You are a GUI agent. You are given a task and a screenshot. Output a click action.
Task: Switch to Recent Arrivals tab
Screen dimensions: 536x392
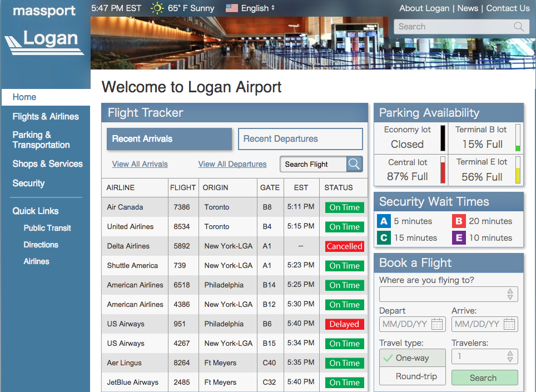[169, 139]
